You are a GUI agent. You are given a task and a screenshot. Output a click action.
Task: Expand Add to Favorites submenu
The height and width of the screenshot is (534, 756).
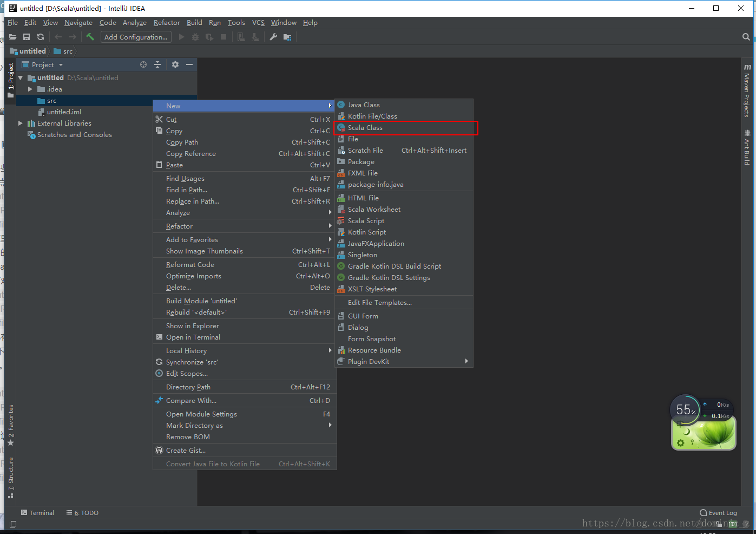point(245,240)
